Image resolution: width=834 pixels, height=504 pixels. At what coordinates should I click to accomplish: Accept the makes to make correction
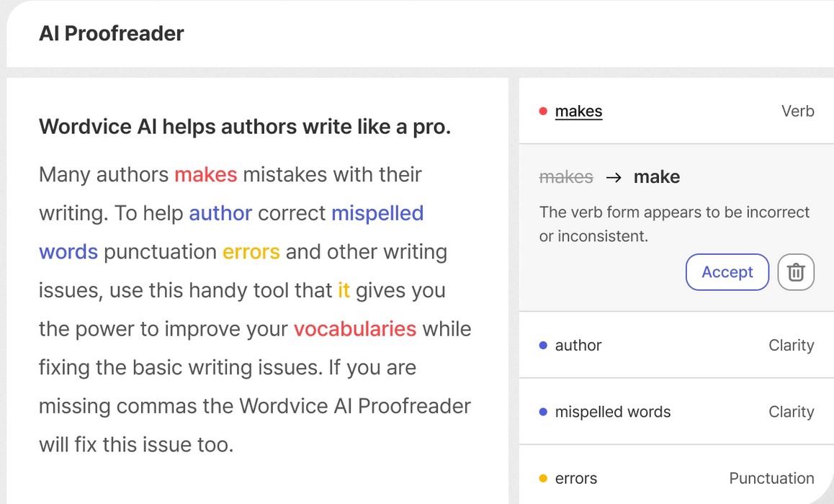727,272
